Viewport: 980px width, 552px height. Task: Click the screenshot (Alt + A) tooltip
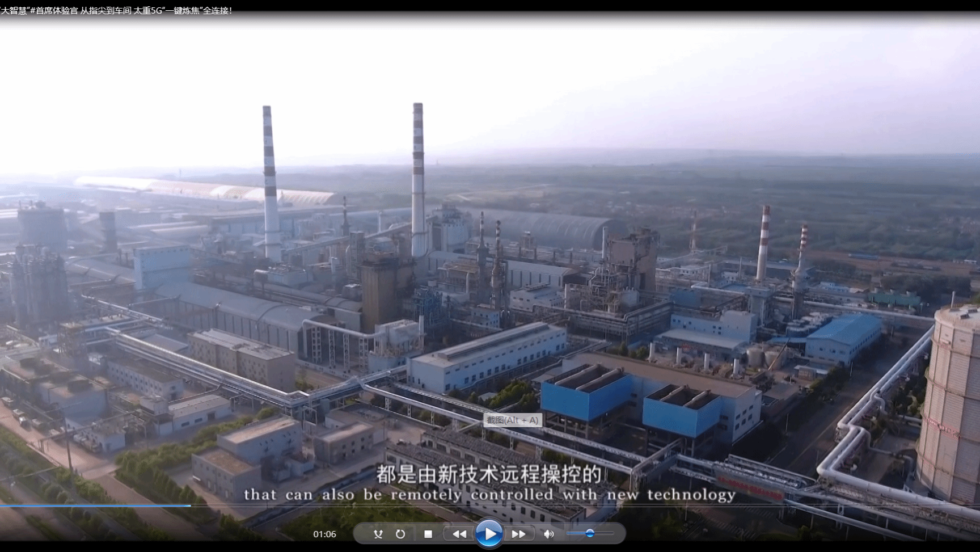click(x=512, y=420)
